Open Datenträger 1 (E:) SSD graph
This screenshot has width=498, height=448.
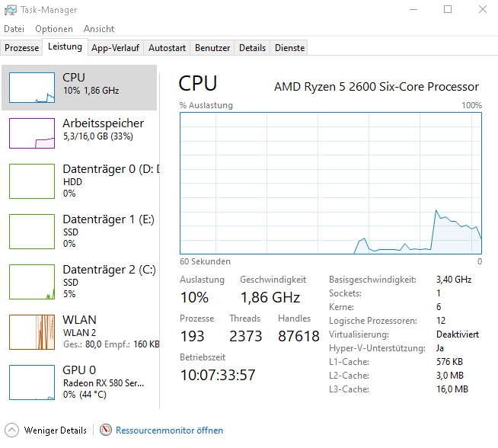pos(32,231)
